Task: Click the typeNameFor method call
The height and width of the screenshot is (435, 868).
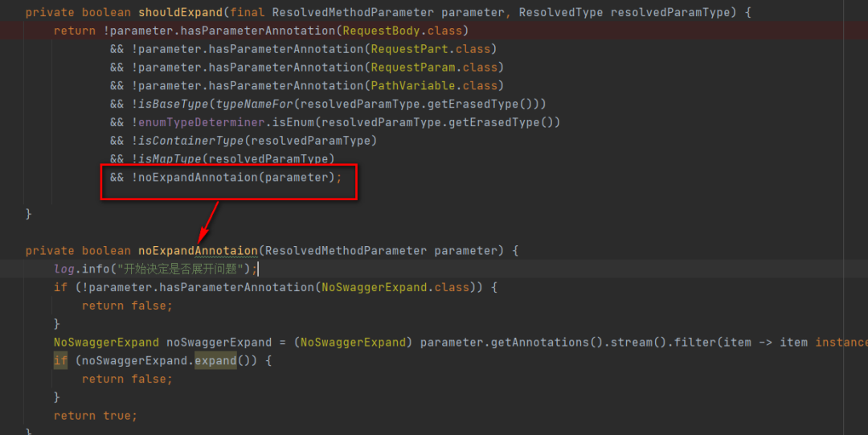Action: pyautogui.click(x=255, y=104)
